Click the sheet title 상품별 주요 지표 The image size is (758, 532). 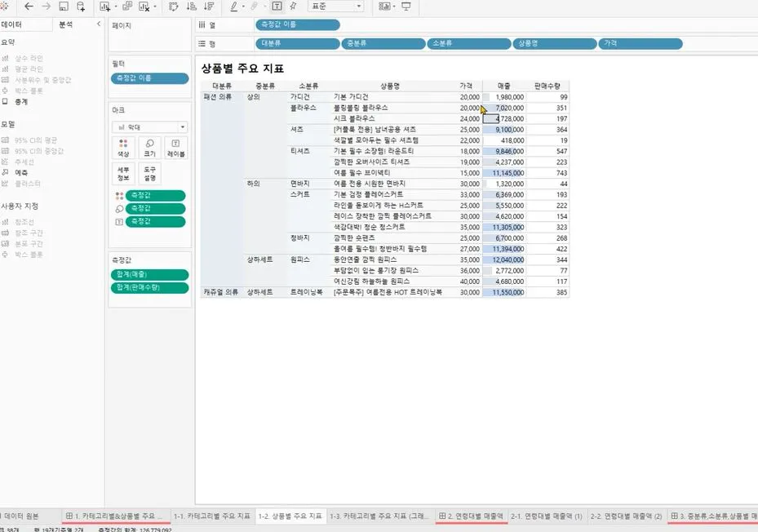[x=242, y=69]
